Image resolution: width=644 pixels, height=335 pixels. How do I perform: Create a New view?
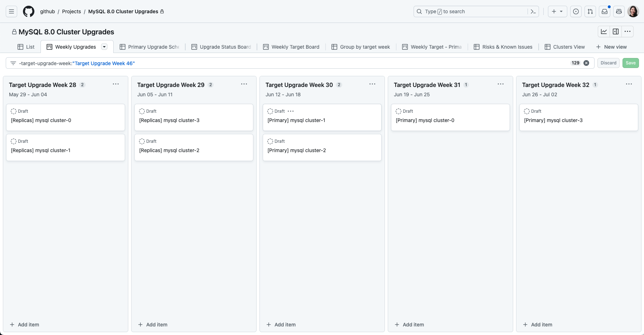[x=611, y=47]
